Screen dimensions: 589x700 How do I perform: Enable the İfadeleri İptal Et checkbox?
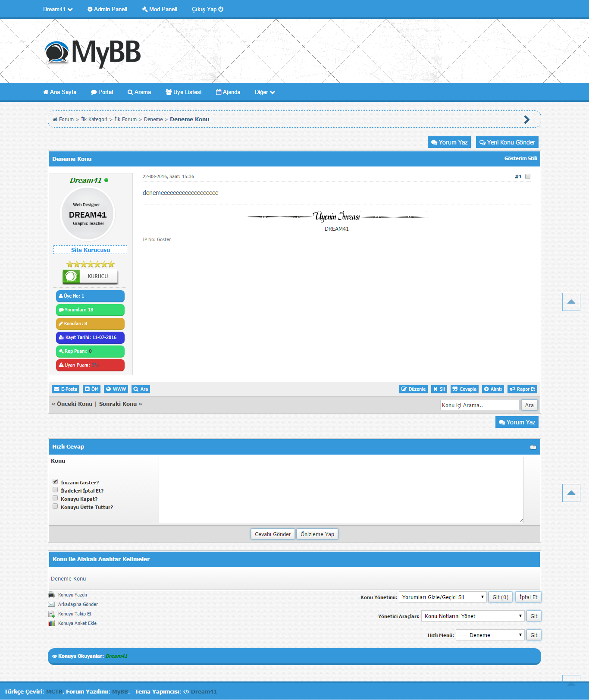pyautogui.click(x=55, y=490)
